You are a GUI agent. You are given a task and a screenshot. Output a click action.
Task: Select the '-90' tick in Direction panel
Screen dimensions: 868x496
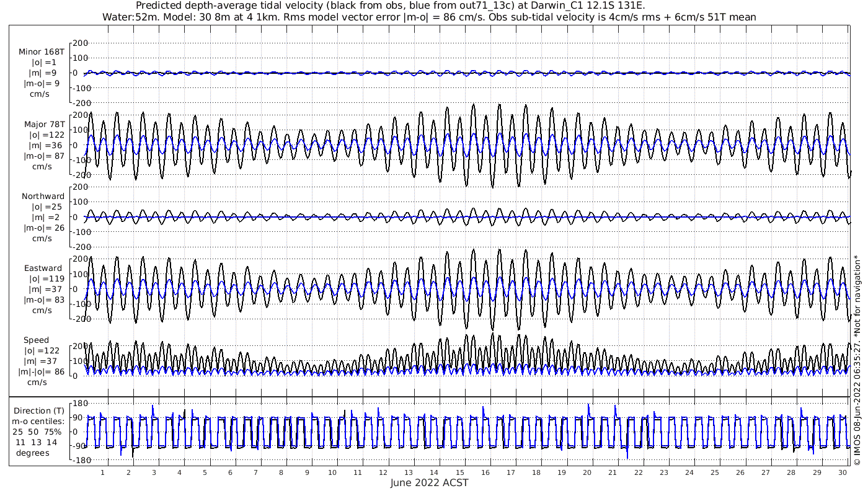tap(81, 446)
